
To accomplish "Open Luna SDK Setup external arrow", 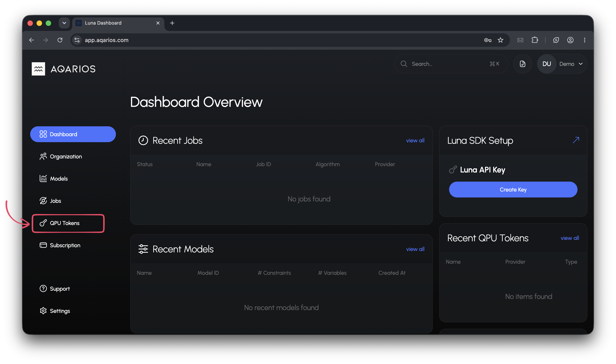I will [x=576, y=140].
